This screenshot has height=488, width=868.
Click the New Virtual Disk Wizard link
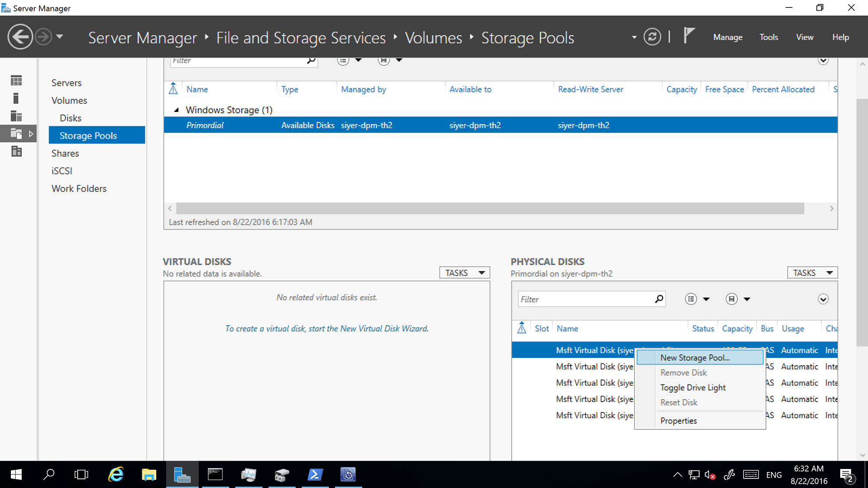326,328
